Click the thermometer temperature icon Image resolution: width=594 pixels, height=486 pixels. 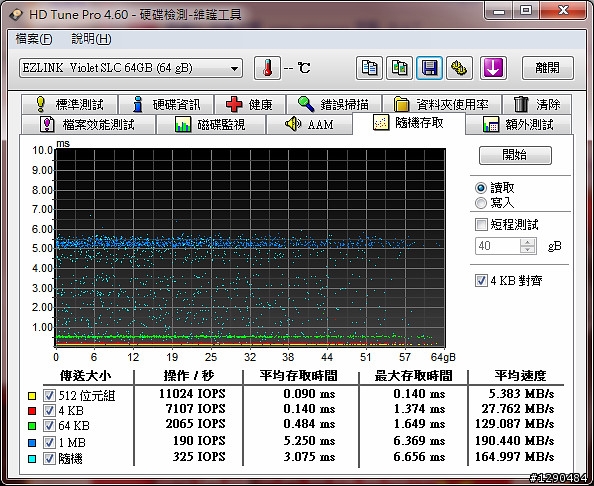click(267, 68)
